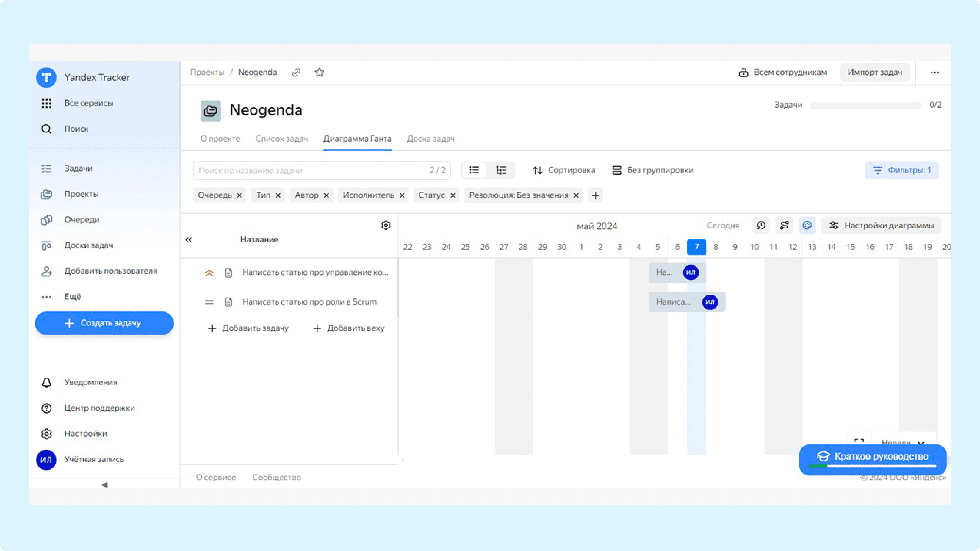The height and width of the screenshot is (551, 980).
Task: Toggle the color palette icon
Action: [807, 226]
